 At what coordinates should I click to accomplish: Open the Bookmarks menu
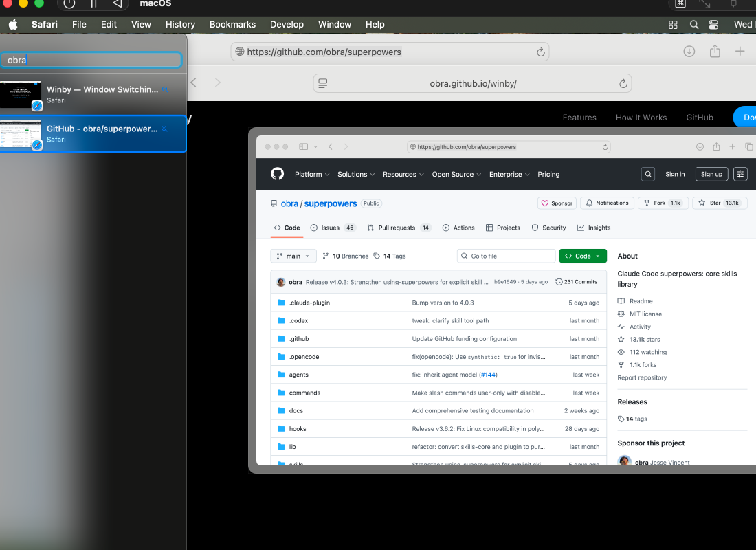point(232,24)
